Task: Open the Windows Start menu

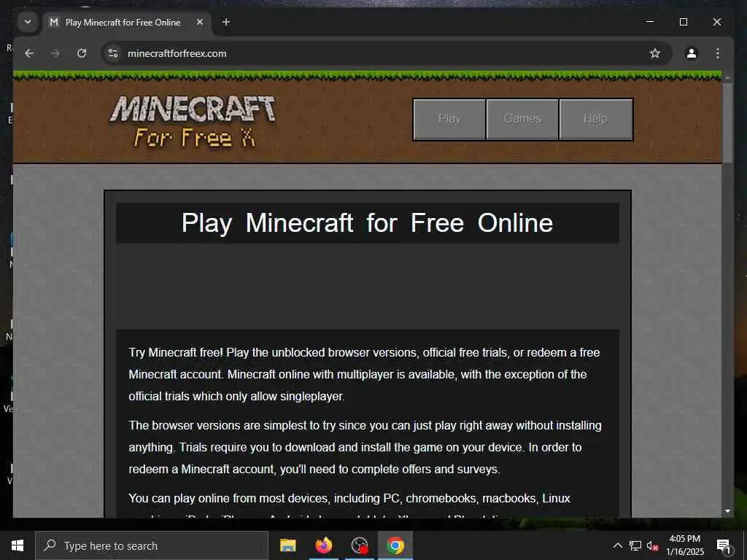Action: (18, 545)
